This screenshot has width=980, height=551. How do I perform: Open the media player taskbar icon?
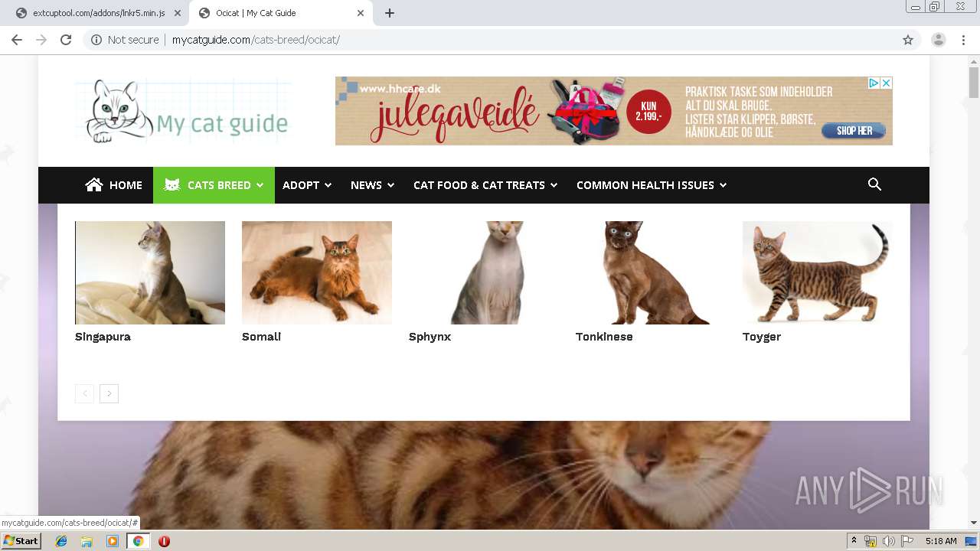(x=113, y=541)
